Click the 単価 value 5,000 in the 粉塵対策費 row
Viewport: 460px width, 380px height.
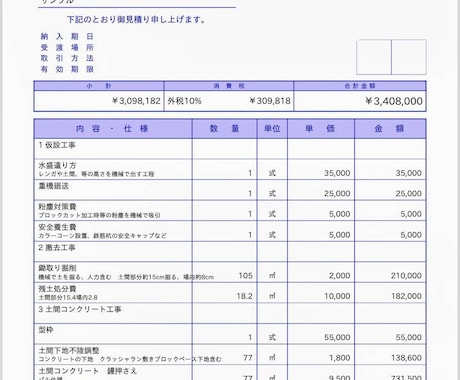pyautogui.click(x=340, y=214)
